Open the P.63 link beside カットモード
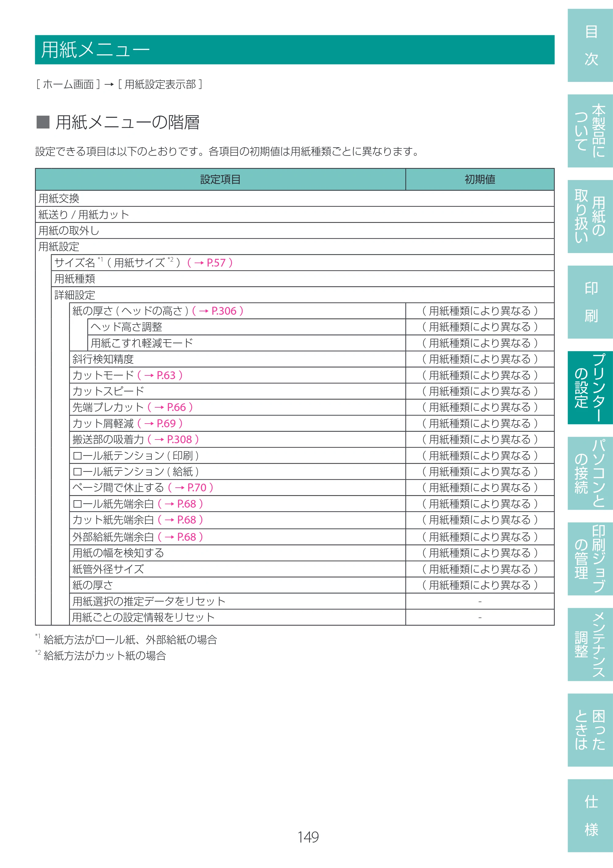This screenshot has height=868, width=613. [160, 375]
